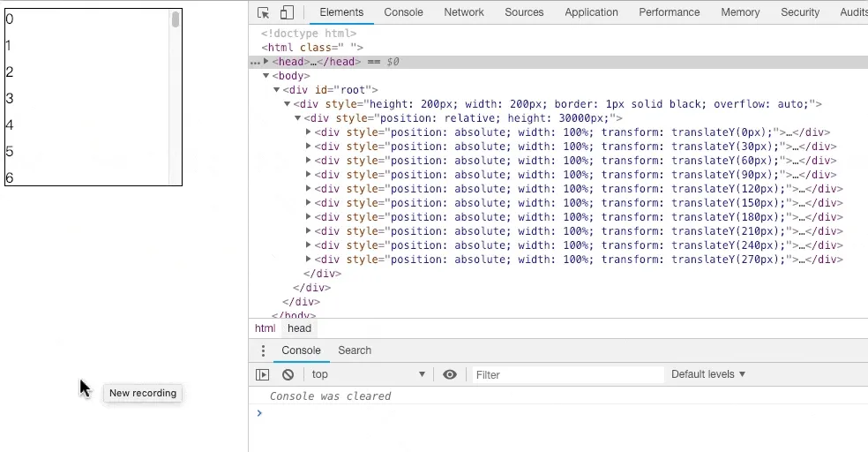
Task: Switch to the Performance tab
Action: [x=670, y=12]
